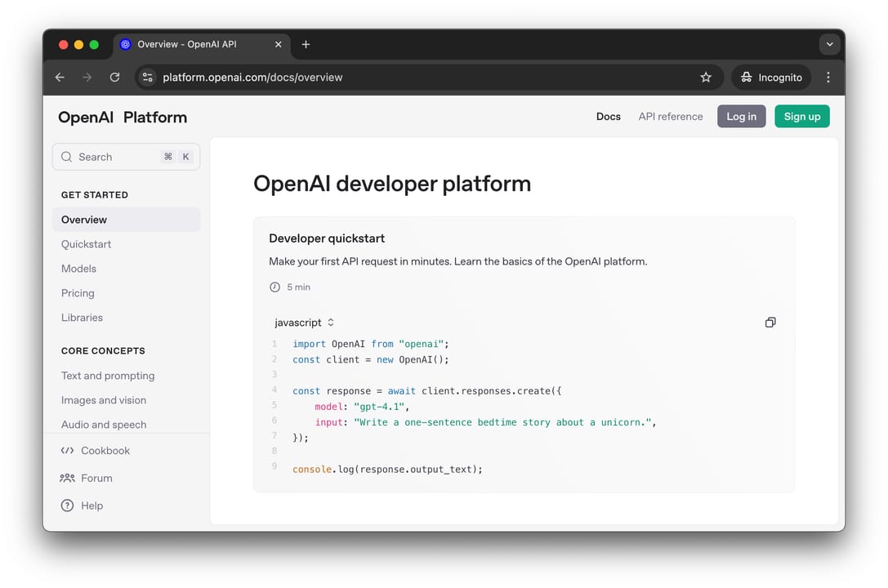Viewport: 888px width, 588px height.
Task: Open the Docs navigation item
Action: point(609,117)
